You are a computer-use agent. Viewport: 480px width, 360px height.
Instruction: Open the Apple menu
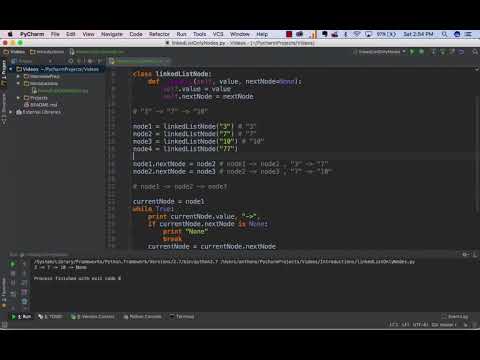[x=10, y=34]
